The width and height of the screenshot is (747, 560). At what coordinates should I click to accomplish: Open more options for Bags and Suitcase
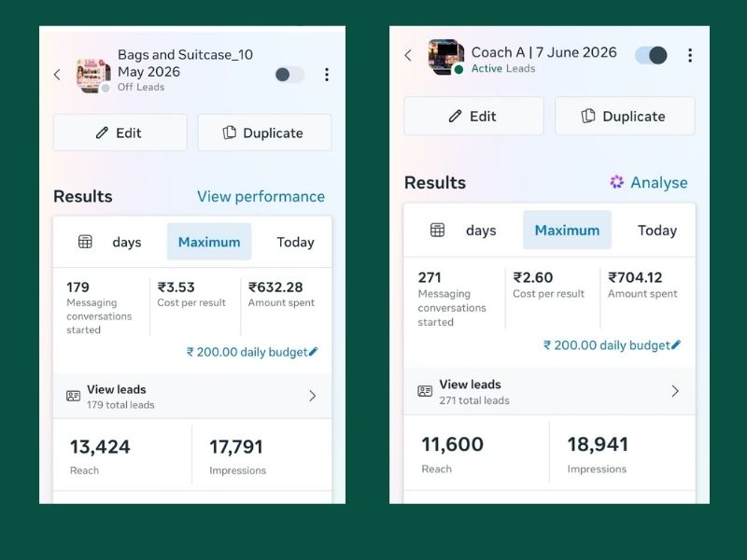tap(326, 75)
